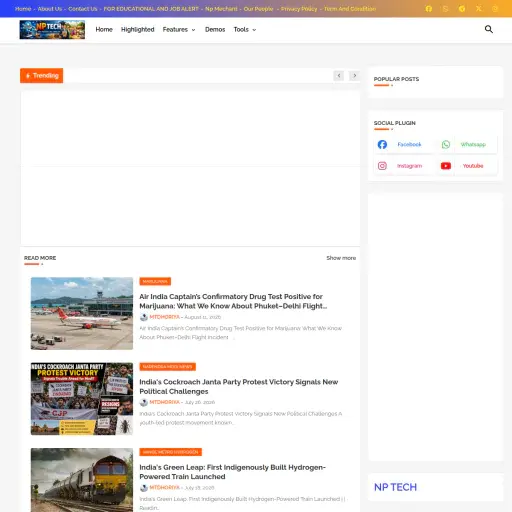Click the Instagram icon in Social Plugin

(x=382, y=166)
